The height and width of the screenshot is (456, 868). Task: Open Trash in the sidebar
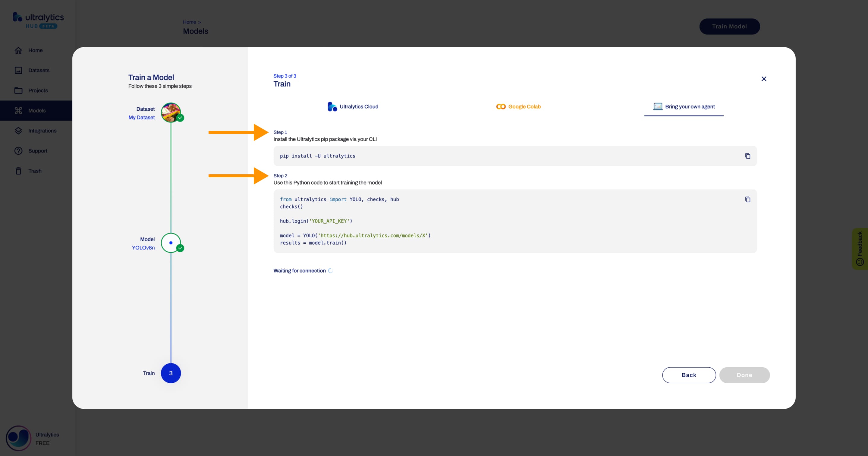[34, 171]
